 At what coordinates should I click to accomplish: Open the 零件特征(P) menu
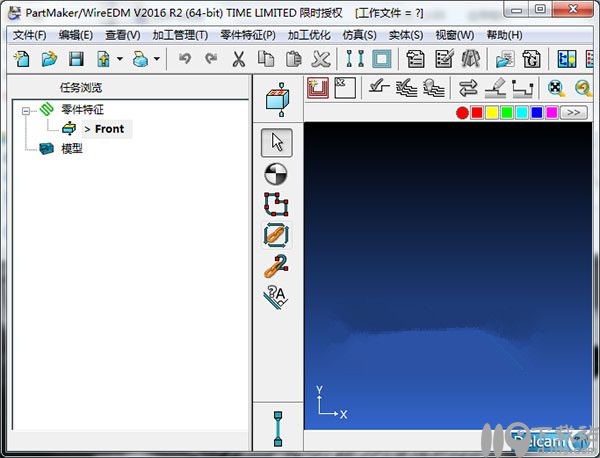pyautogui.click(x=248, y=35)
